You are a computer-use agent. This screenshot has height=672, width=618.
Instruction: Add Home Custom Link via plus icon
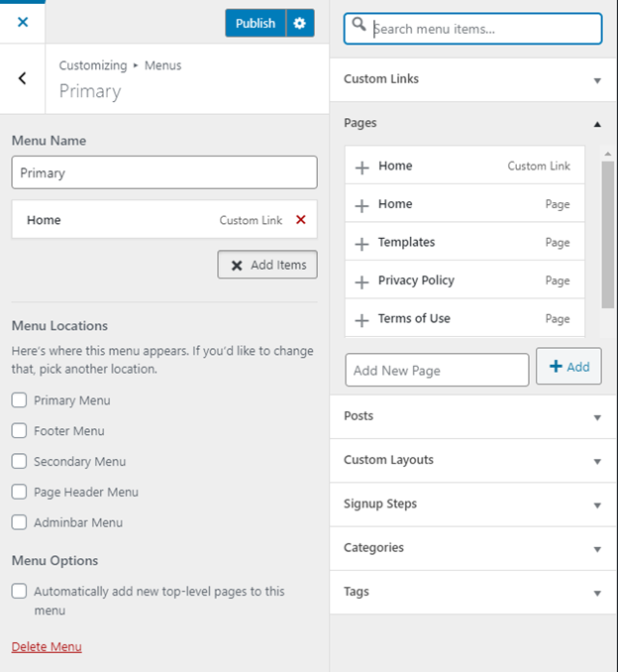point(361,168)
